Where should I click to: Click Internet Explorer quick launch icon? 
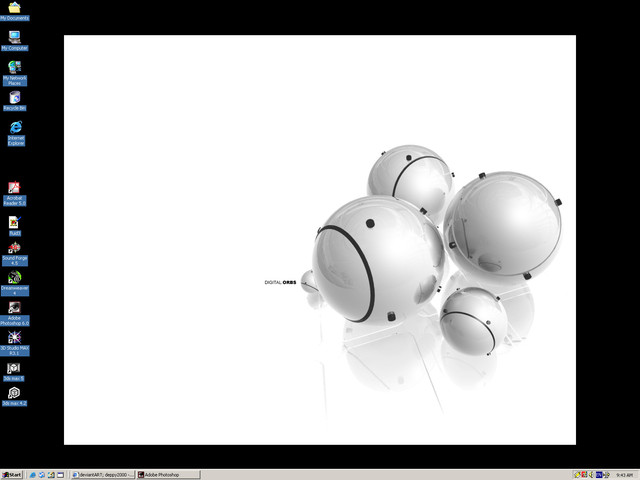pyautogui.click(x=33, y=475)
